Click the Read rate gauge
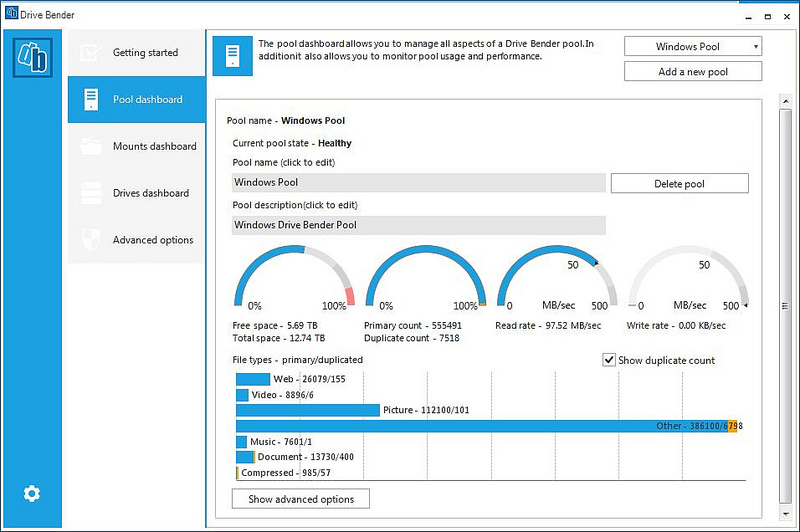The height and width of the screenshot is (532, 800). [557, 276]
